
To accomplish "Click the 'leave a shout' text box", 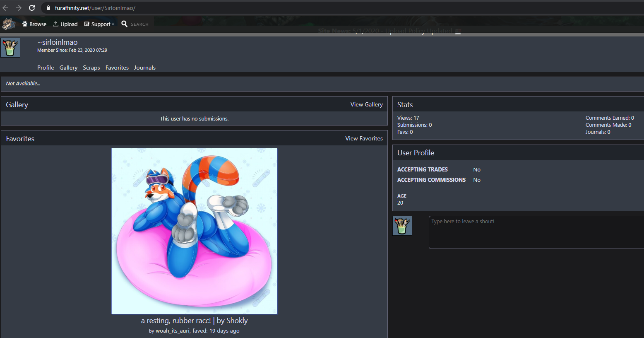I will (536, 232).
